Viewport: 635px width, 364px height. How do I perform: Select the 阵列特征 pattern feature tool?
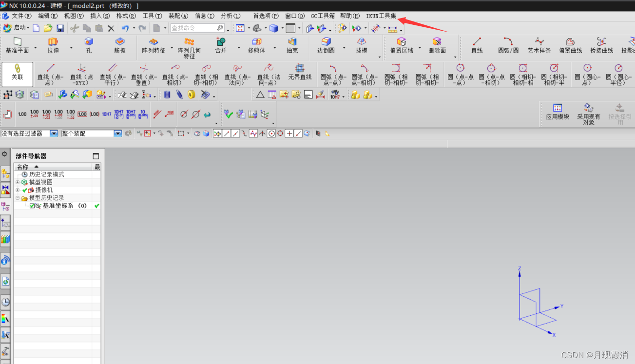pyautogui.click(x=154, y=46)
